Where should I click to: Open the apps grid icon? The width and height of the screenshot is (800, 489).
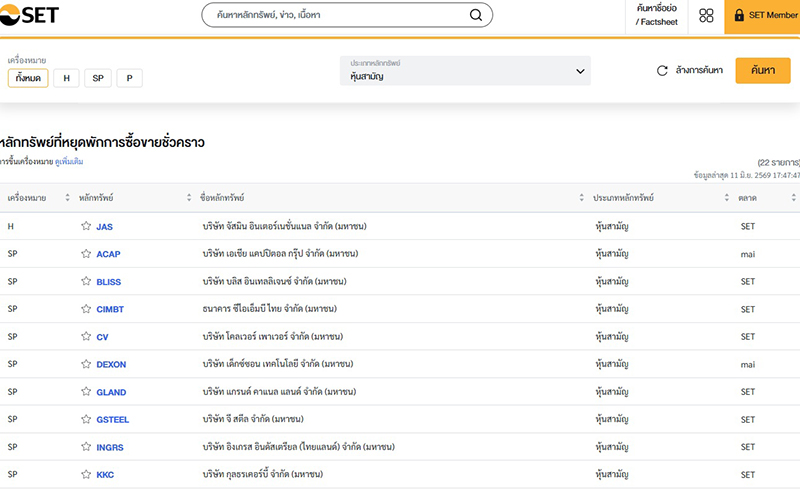click(706, 15)
